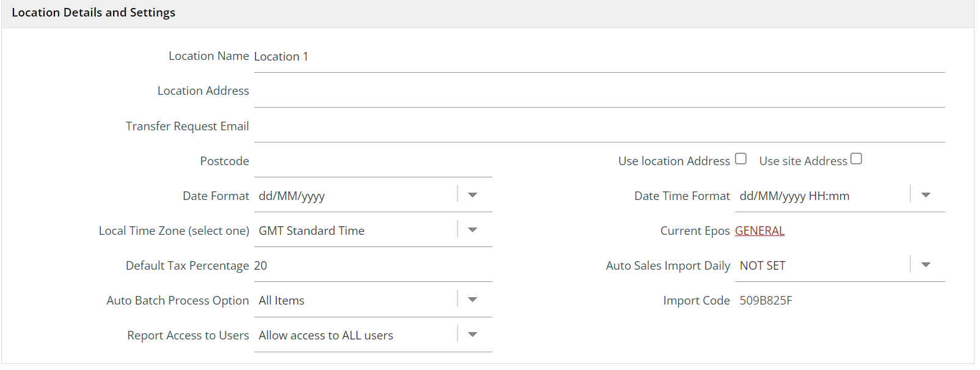Click into the Transfer Request Email field

point(599,127)
